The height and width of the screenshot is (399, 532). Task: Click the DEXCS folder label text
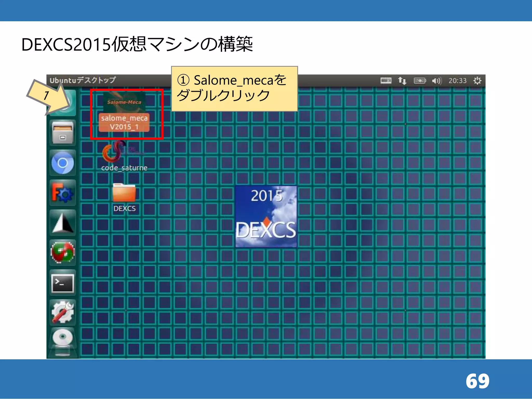click(124, 208)
